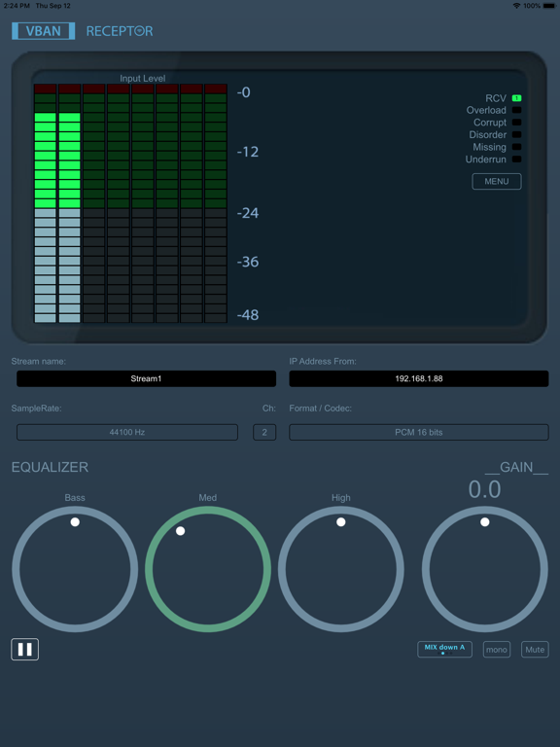Toggle the Mute button
This screenshot has width=560, height=747.
[535, 650]
